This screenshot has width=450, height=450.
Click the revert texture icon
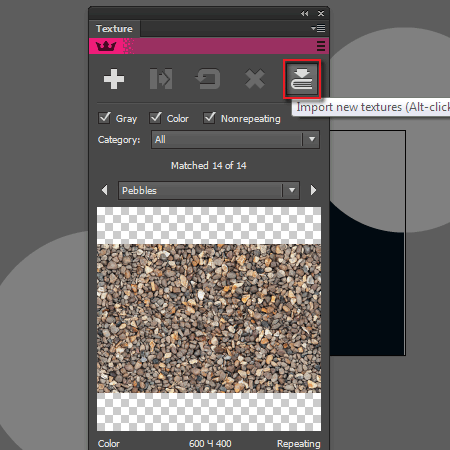[208, 79]
